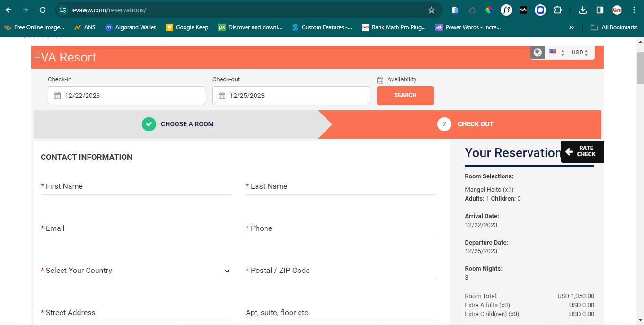Open the Select Your Country dropdown
The image size is (644, 325).
[x=136, y=271]
